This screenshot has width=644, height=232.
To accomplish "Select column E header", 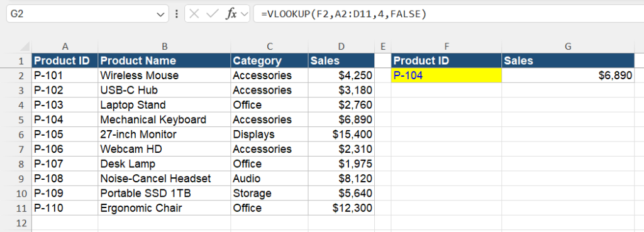I will coord(383,47).
